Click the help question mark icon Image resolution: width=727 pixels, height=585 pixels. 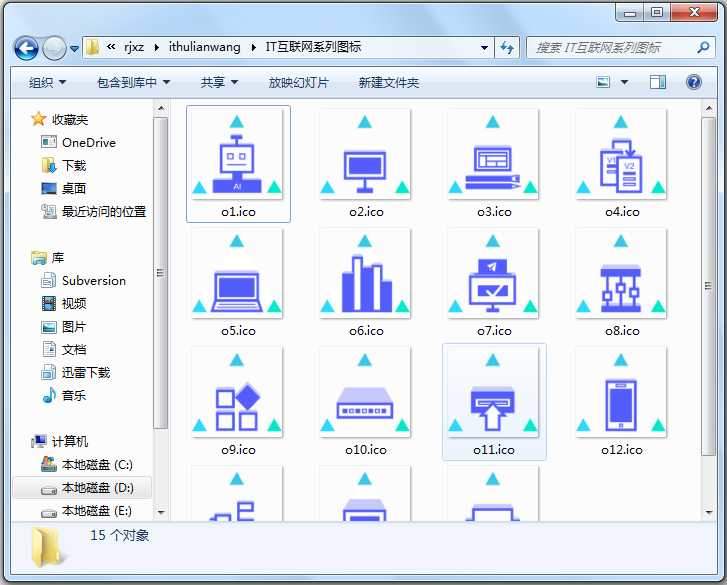click(x=694, y=83)
